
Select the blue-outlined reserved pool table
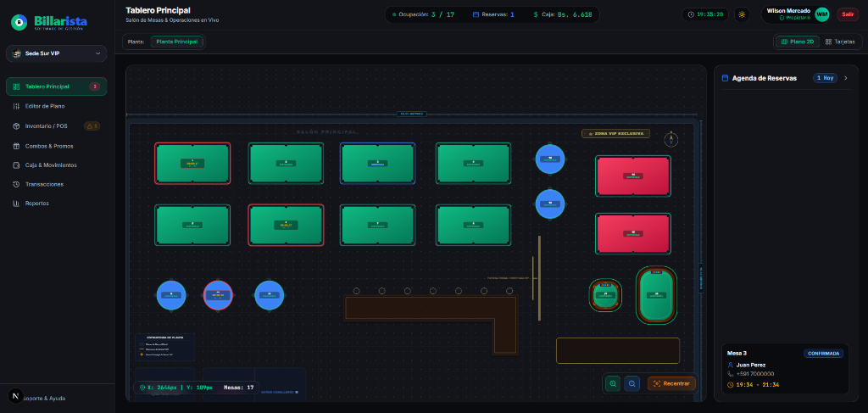pos(377,164)
